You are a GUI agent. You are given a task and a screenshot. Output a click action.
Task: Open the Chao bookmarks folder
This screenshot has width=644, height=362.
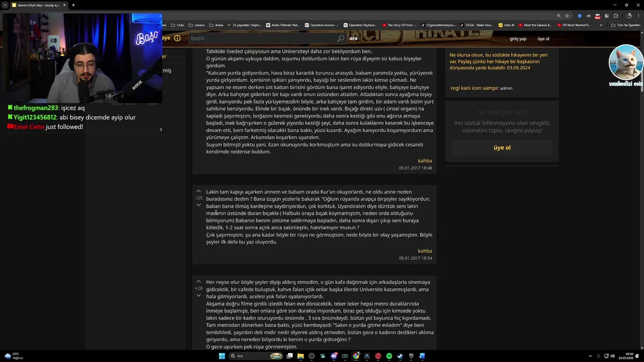[178, 25]
